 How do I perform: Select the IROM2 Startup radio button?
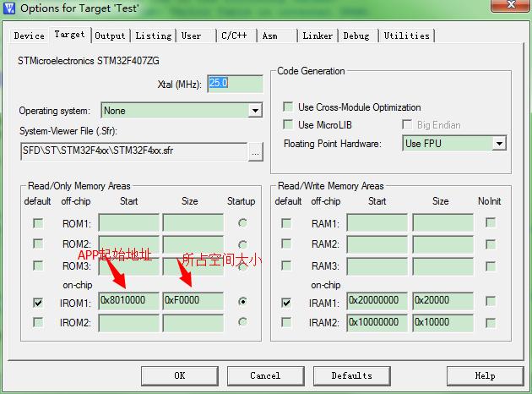242,321
